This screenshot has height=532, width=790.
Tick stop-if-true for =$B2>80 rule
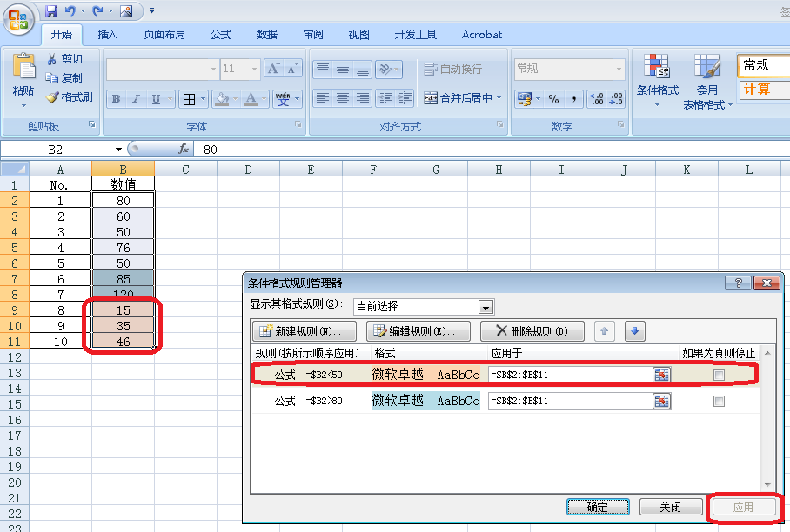[x=719, y=401]
